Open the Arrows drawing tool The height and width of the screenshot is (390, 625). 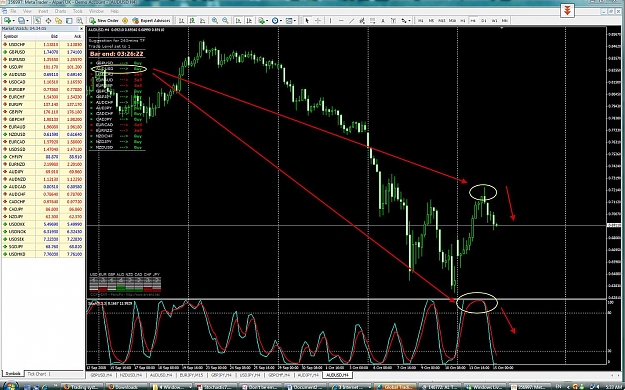[x=403, y=20]
